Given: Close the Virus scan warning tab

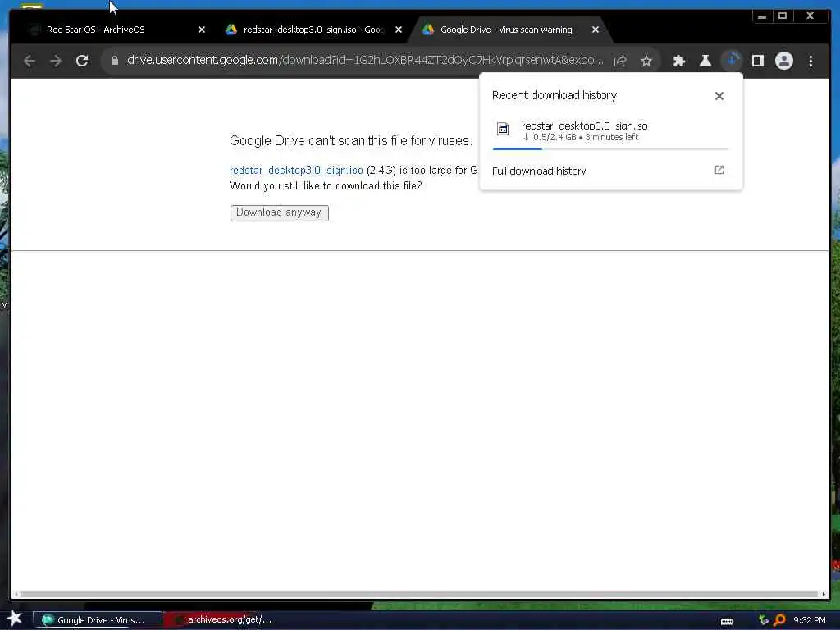Looking at the screenshot, I should point(596,30).
